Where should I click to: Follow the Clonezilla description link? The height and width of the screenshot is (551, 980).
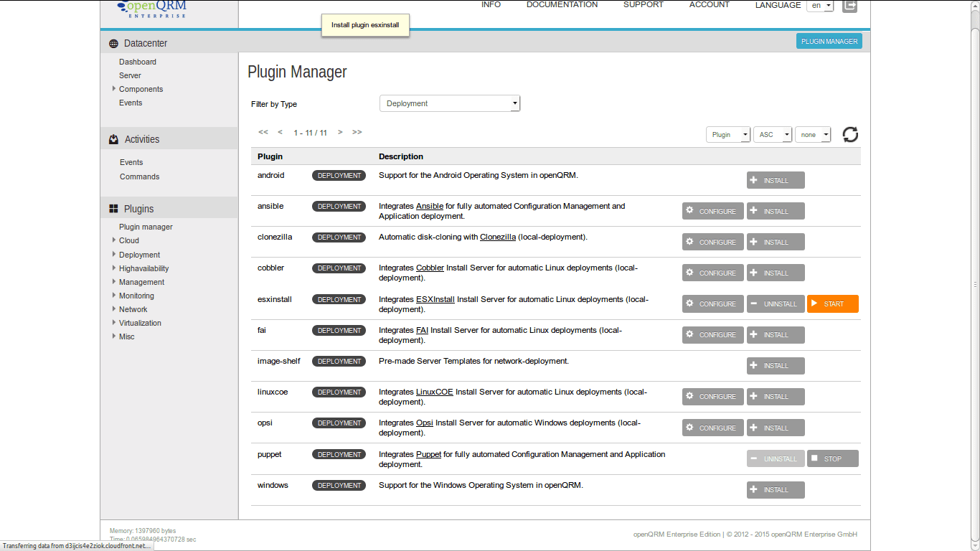498,237
